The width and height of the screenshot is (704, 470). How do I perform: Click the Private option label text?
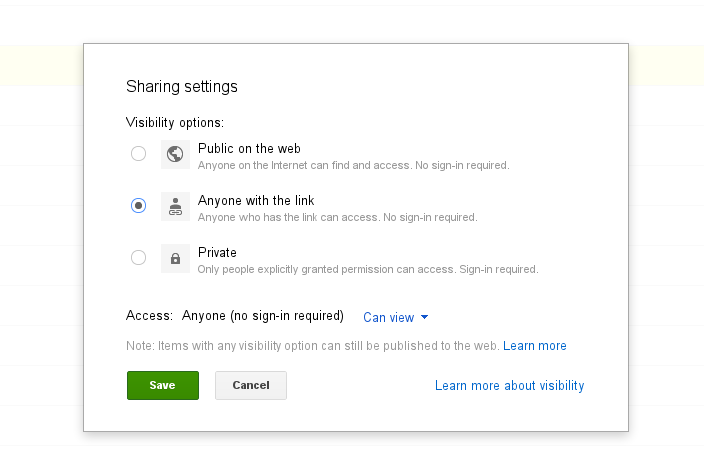tap(217, 252)
